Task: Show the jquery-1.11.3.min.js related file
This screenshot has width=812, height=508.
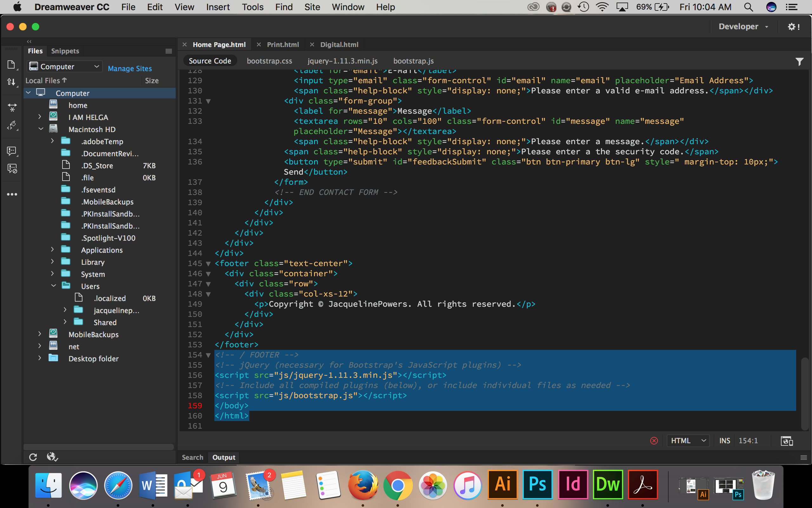Action: pos(343,61)
